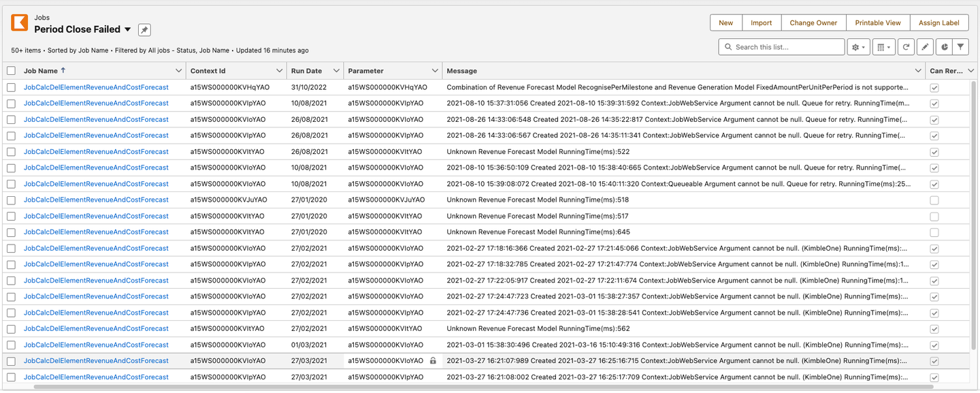Click message starting '2021-02-27 17:18:16:366'
The height and width of the screenshot is (393, 980).
[x=677, y=249]
